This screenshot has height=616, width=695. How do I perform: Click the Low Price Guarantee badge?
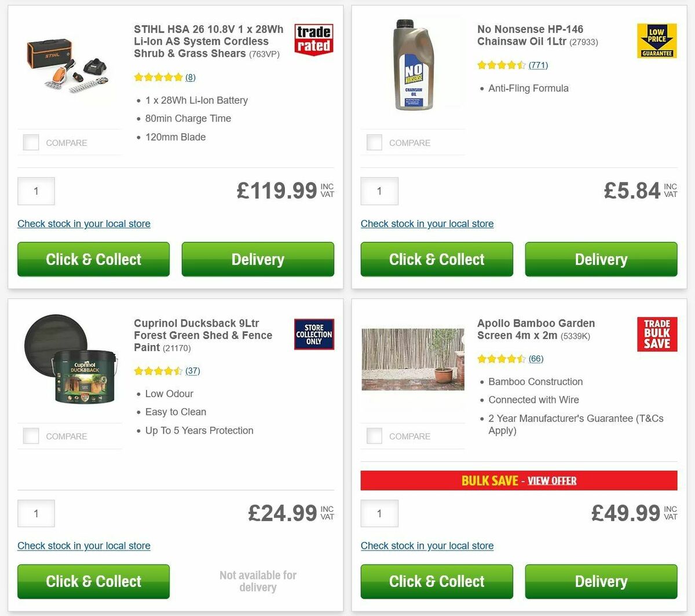656,39
